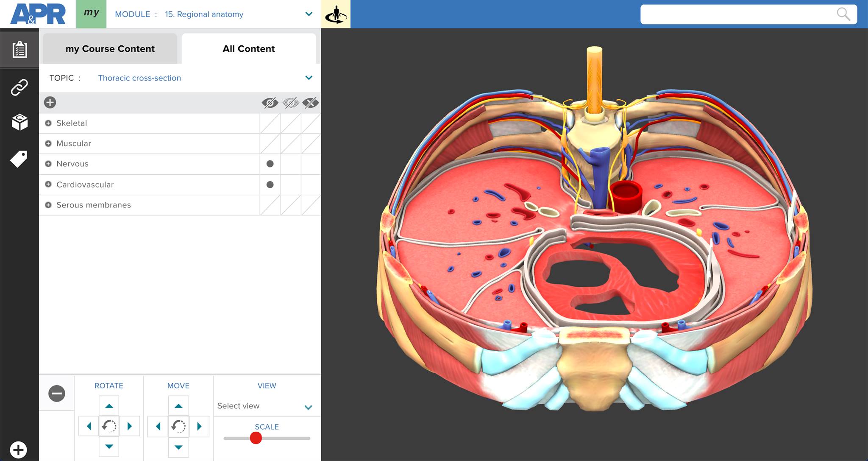Click the Skeletal label text
This screenshot has height=461, width=868.
72,123
